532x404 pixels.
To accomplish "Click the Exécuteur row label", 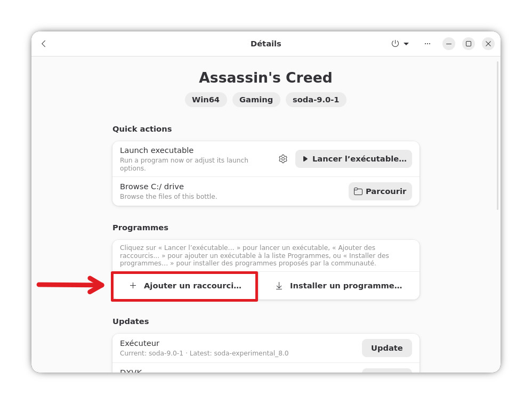I will [x=140, y=343].
